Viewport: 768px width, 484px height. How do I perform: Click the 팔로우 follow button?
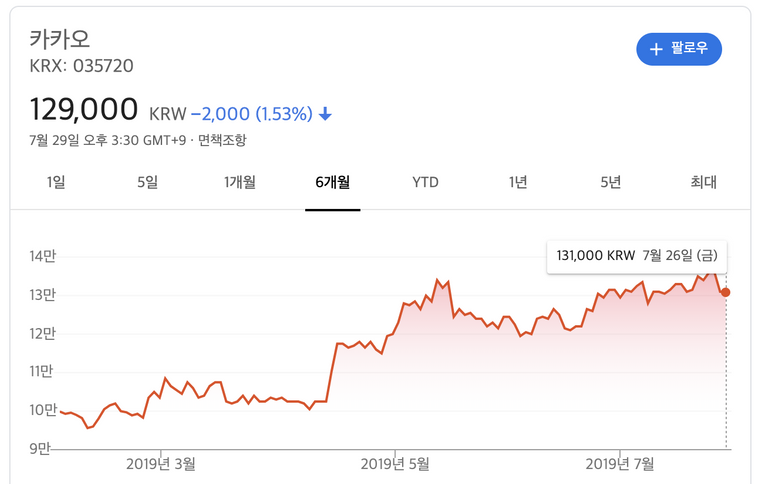[x=679, y=48]
